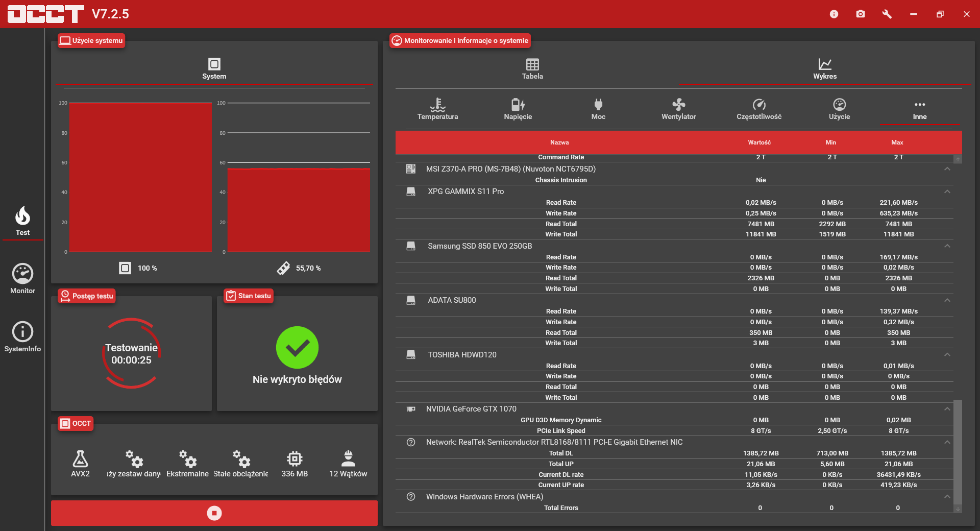Click the 12 Wątków threads setting

coord(348,464)
